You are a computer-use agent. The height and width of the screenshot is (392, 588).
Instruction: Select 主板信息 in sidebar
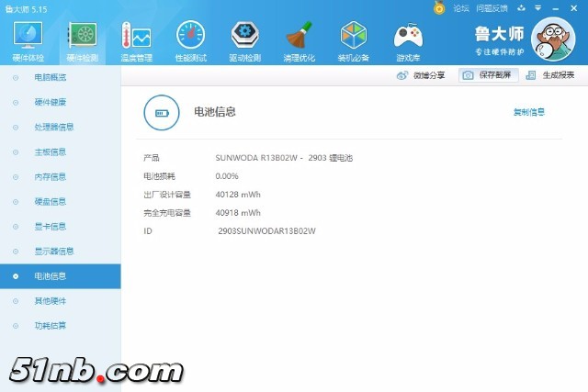click(x=61, y=151)
